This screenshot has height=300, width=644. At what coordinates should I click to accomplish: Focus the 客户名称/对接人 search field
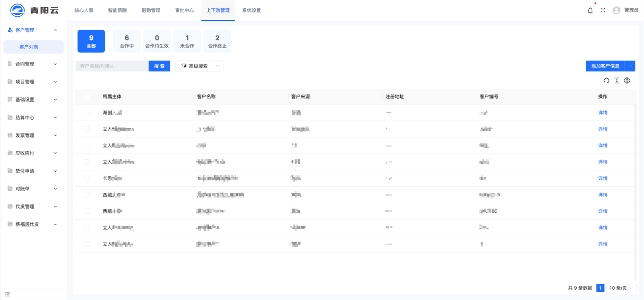tap(112, 66)
